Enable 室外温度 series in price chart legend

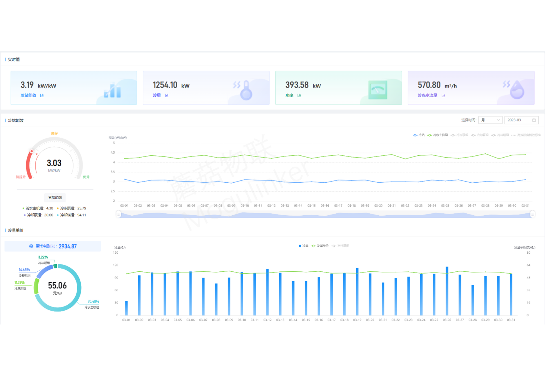pos(340,246)
